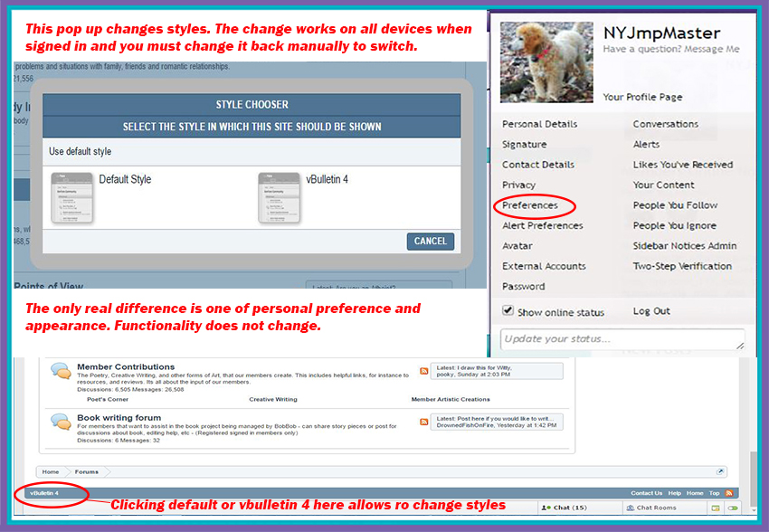Toggle the green switch in chat bar
This screenshot has height=532, width=769.
point(733,508)
